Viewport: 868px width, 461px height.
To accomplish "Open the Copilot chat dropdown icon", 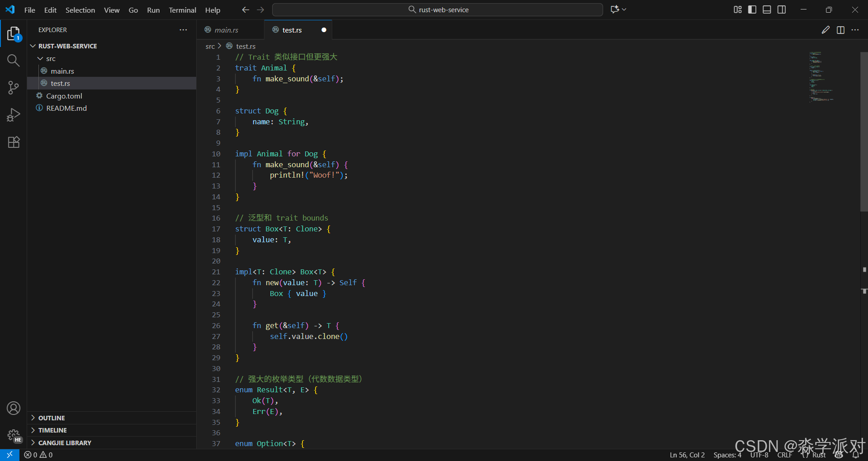I will click(x=618, y=9).
